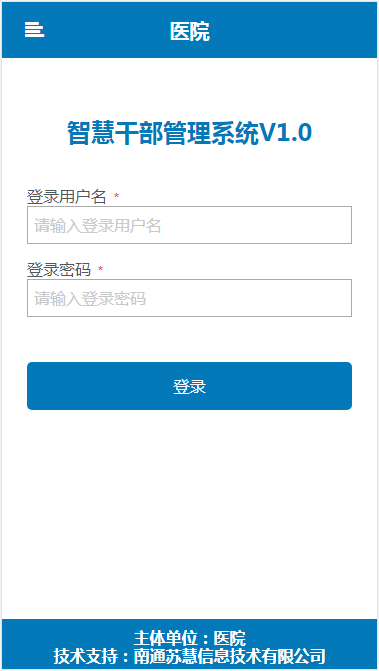Click the 医院 header title
Image resolution: width=379 pixels, height=671 pixels.
(190, 32)
